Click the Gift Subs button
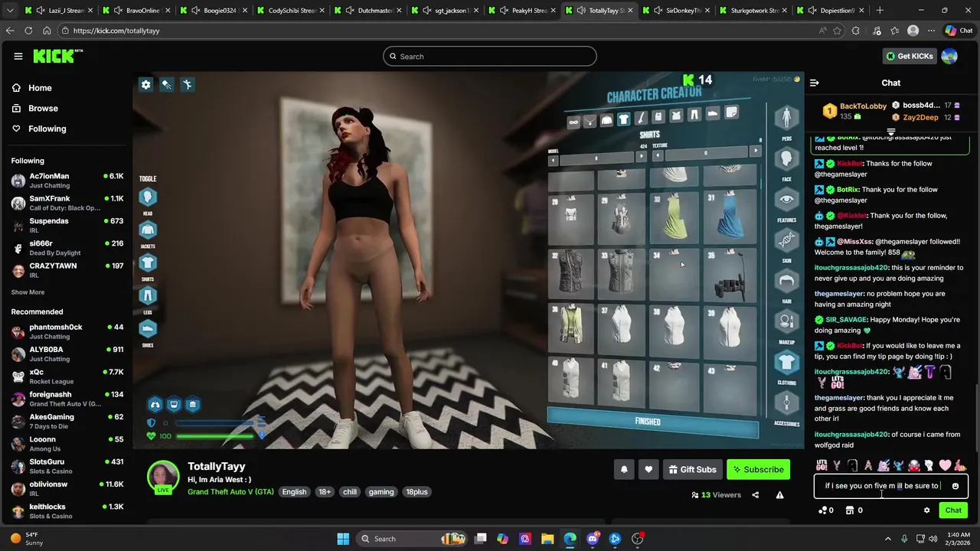This screenshot has width=980, height=551. pyautogui.click(x=692, y=469)
